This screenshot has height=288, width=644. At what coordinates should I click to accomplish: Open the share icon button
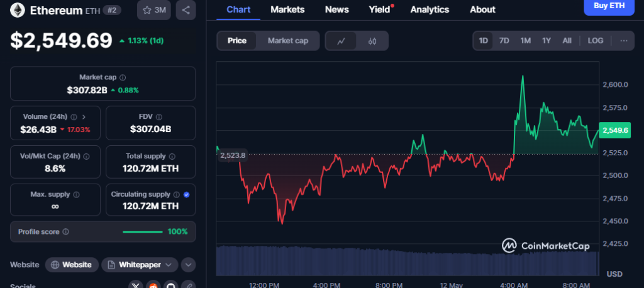coord(186,10)
